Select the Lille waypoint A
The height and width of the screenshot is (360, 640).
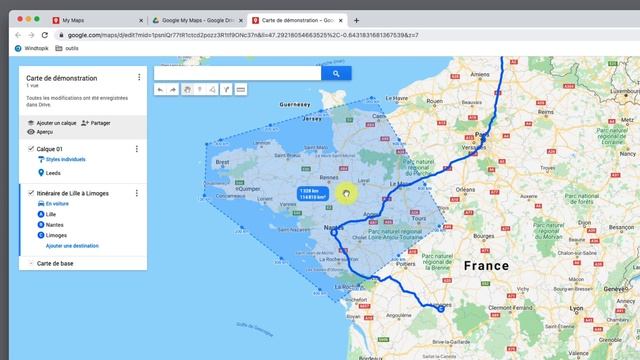[x=51, y=214]
